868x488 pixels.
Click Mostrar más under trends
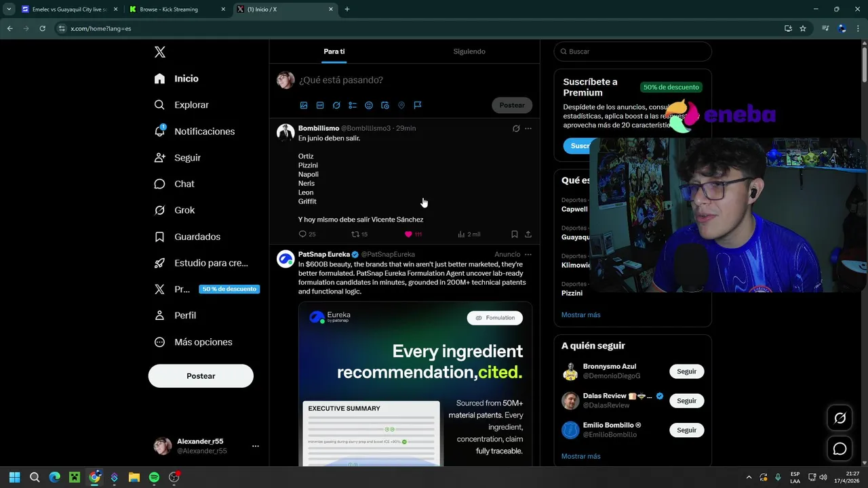580,314
